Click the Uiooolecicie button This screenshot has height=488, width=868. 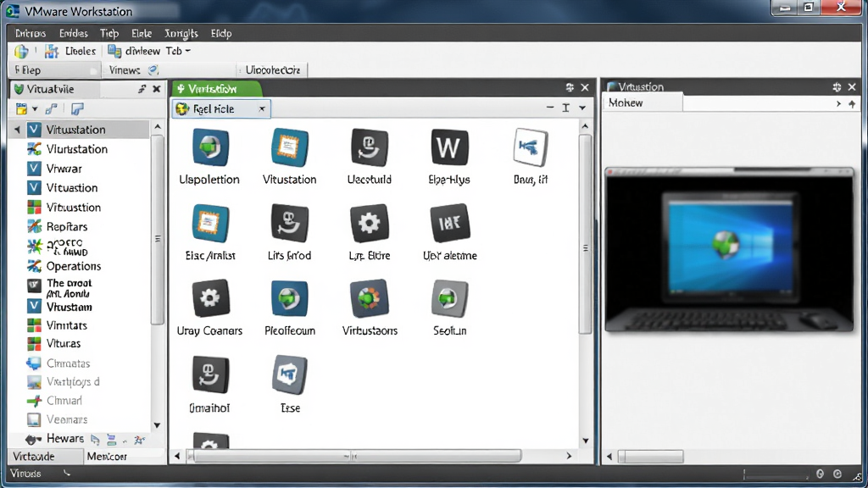tap(273, 70)
